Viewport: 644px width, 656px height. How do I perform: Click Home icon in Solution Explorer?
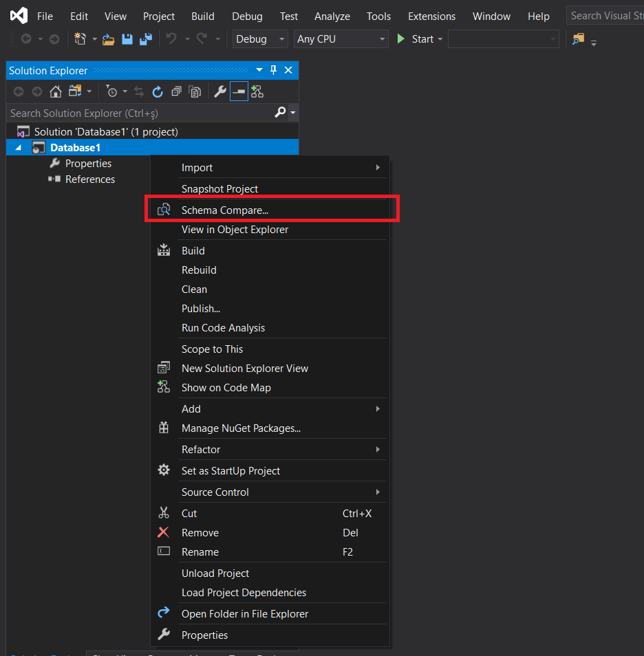pos(56,91)
